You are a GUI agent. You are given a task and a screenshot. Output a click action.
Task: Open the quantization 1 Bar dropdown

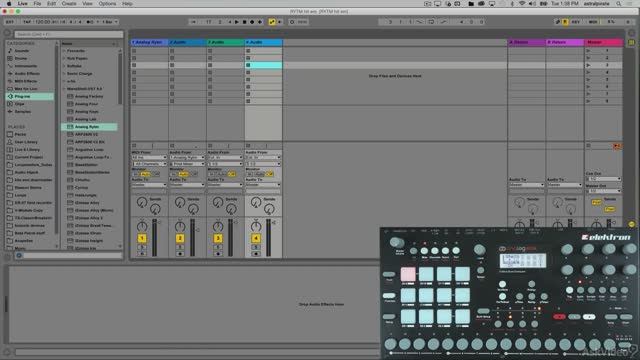(109, 22)
